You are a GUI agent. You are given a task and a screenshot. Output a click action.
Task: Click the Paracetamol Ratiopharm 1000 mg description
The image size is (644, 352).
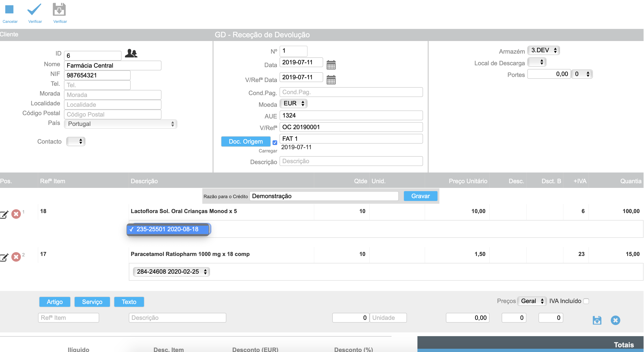pyautogui.click(x=190, y=254)
